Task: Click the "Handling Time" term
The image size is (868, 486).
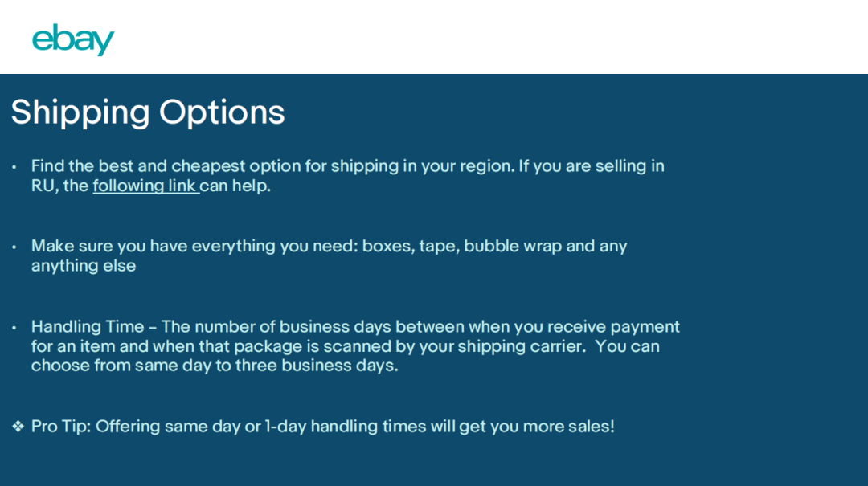Action: click(88, 327)
